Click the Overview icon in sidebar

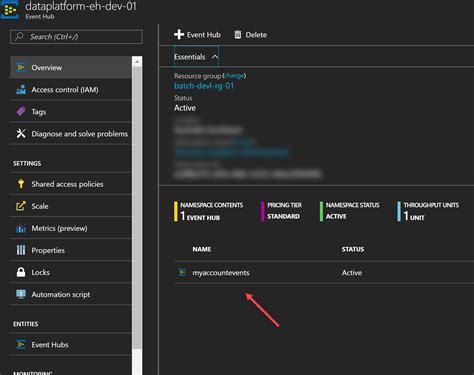pyautogui.click(x=21, y=67)
